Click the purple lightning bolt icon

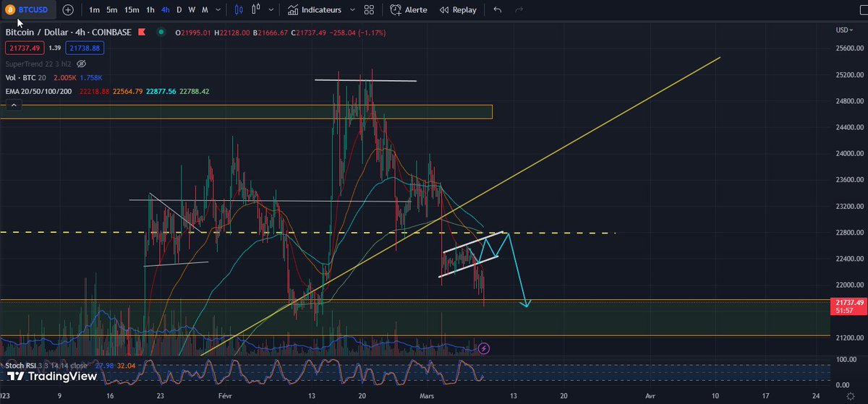point(484,348)
